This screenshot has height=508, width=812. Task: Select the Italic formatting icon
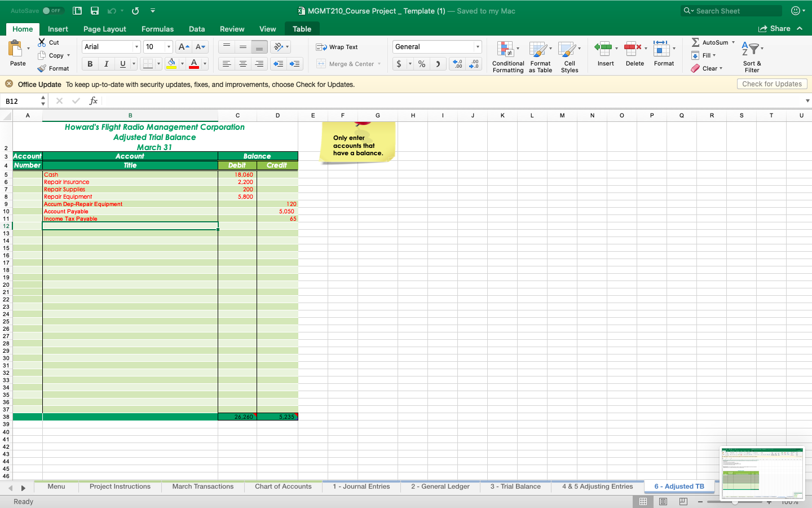coord(106,64)
